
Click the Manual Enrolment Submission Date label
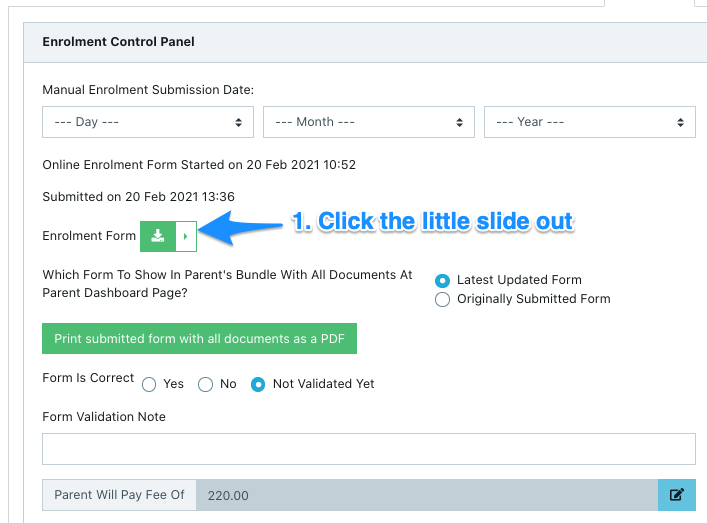point(148,90)
